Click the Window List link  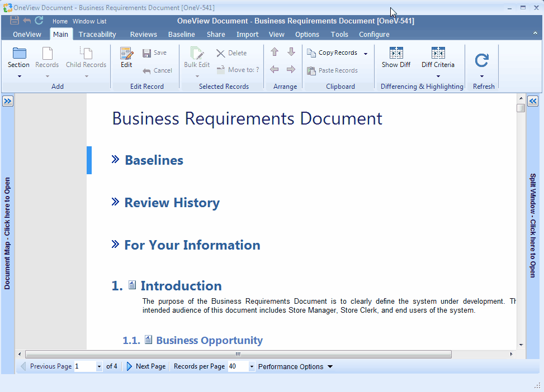(x=89, y=21)
